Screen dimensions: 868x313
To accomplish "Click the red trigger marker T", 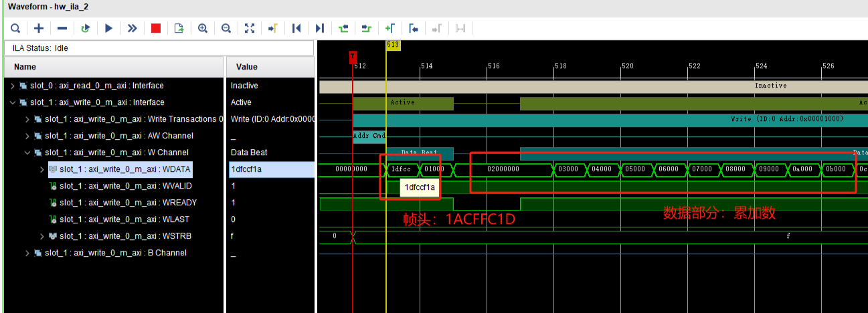I will pos(353,56).
